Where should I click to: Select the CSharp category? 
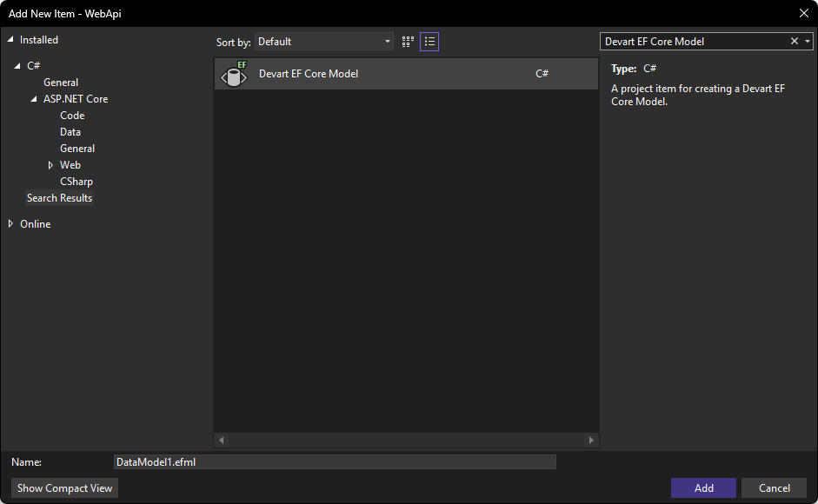[76, 181]
